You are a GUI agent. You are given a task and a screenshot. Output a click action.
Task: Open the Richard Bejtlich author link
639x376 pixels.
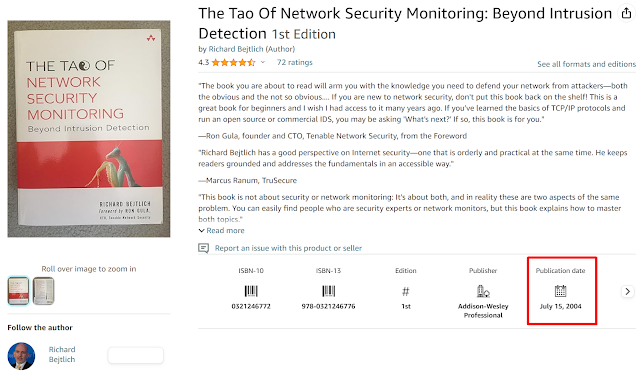[236, 49]
